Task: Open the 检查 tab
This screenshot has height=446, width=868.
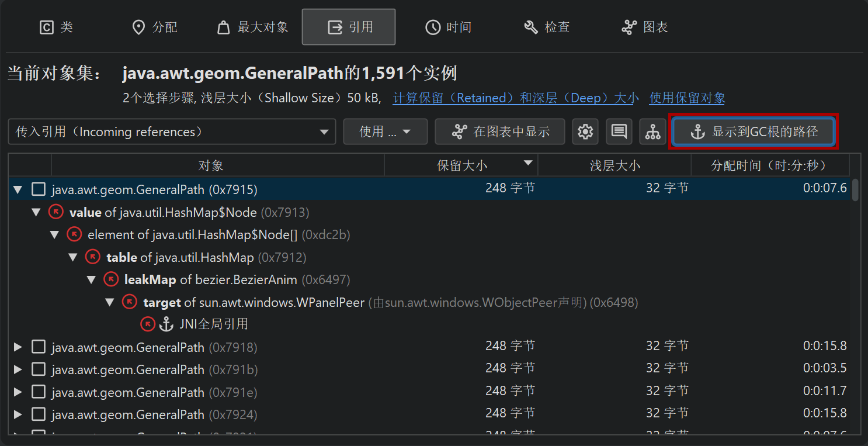Action: pos(547,27)
